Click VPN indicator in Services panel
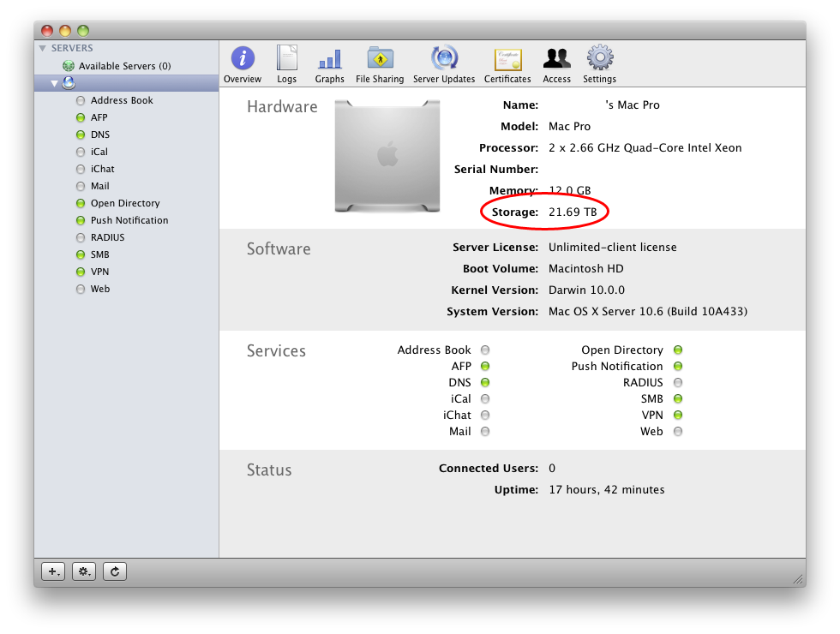The height and width of the screenshot is (634, 840). click(x=678, y=415)
